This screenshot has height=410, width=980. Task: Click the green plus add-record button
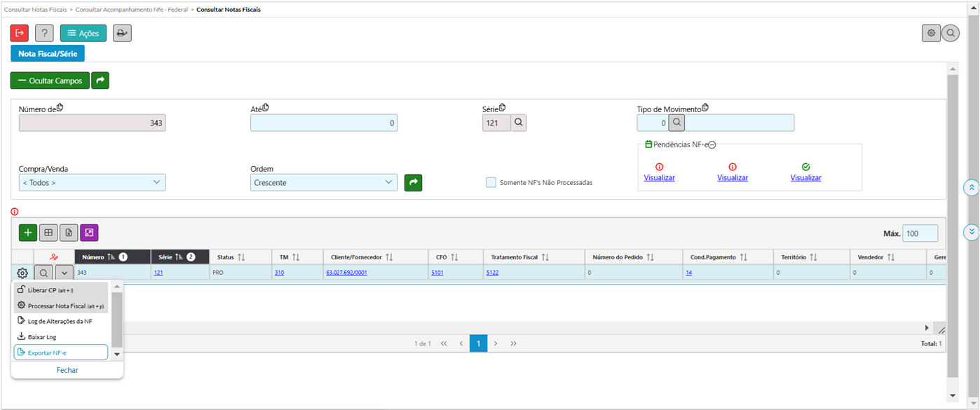click(28, 233)
